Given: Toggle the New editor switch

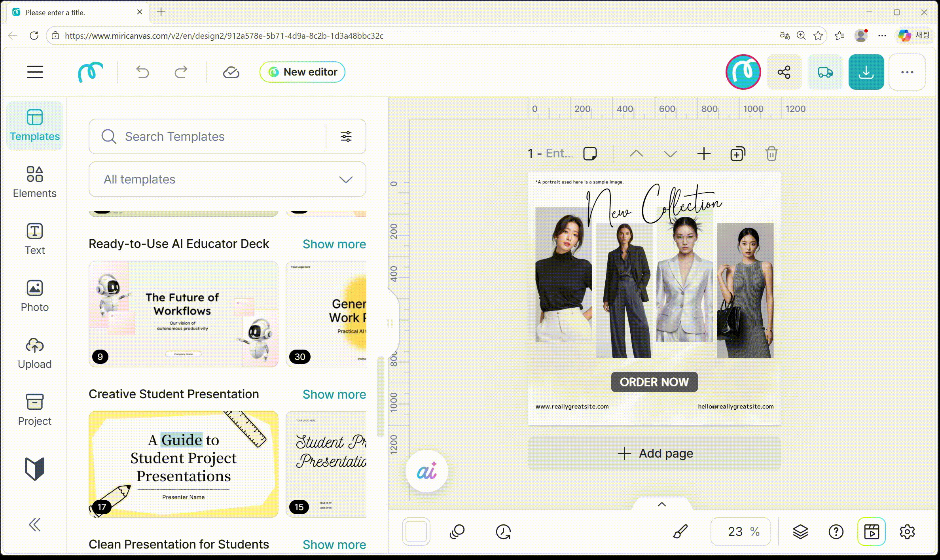Looking at the screenshot, I should point(302,72).
